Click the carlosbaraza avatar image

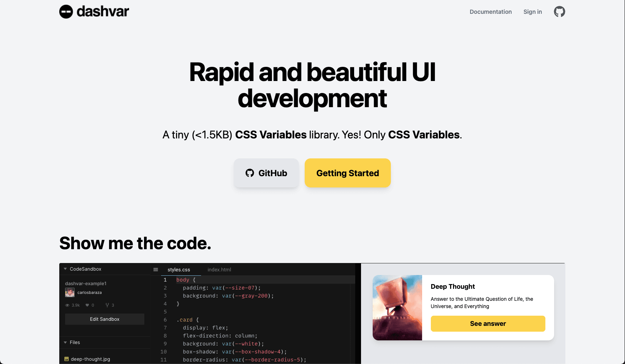click(x=69, y=292)
